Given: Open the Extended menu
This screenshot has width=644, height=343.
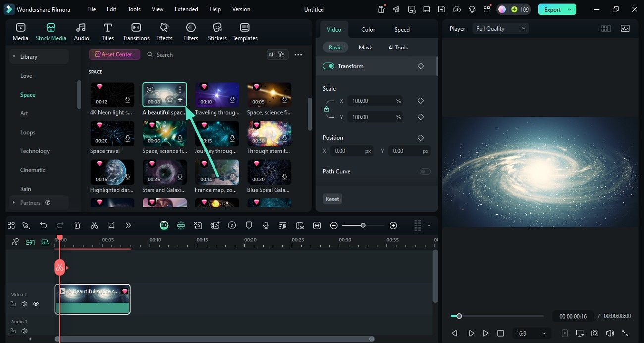Looking at the screenshot, I should click(186, 9).
